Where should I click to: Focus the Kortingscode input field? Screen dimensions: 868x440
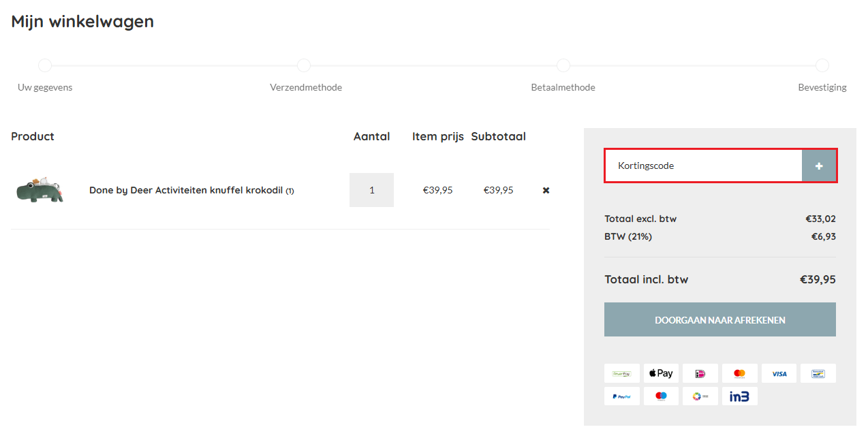[x=702, y=166]
